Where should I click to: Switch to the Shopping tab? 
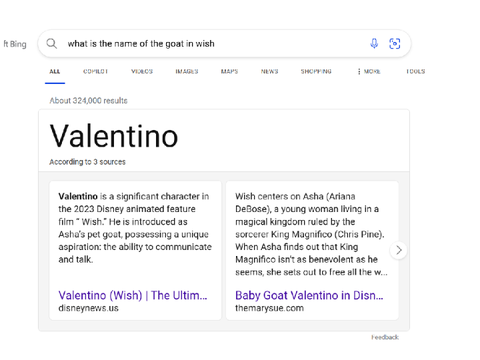[316, 71]
